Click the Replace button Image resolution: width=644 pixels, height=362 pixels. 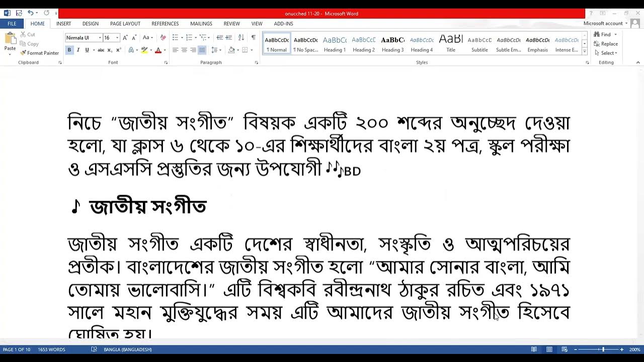[606, 44]
